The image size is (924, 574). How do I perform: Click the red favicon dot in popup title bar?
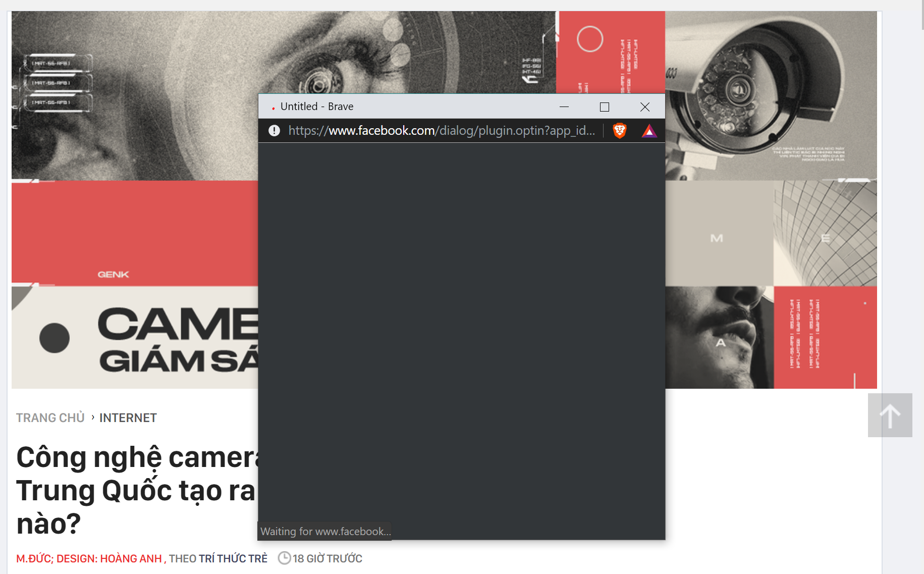tap(273, 108)
